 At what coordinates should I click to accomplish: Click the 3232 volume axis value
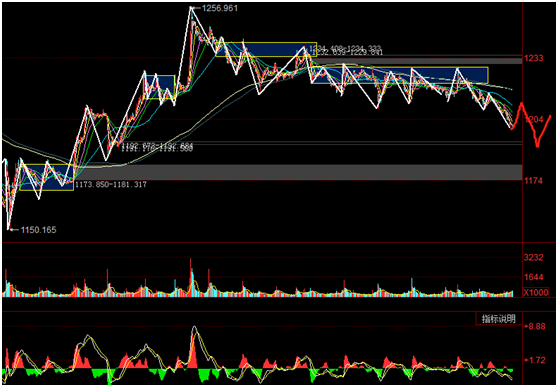(533, 257)
